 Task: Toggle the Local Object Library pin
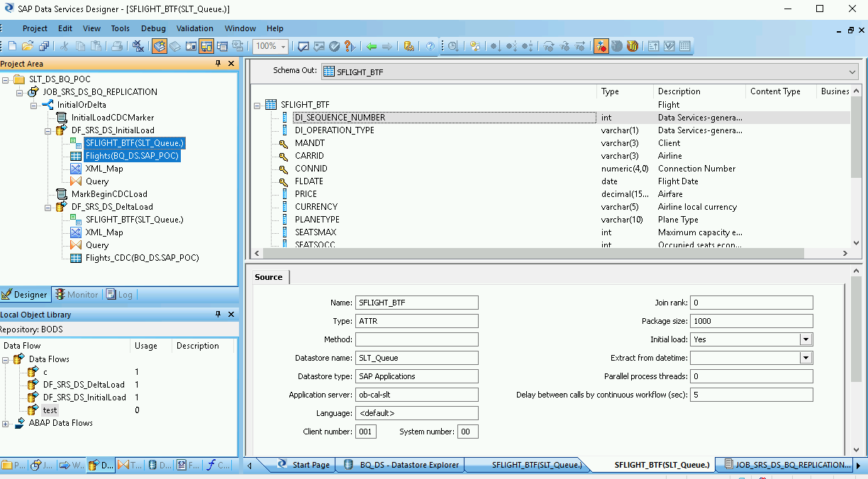218,314
